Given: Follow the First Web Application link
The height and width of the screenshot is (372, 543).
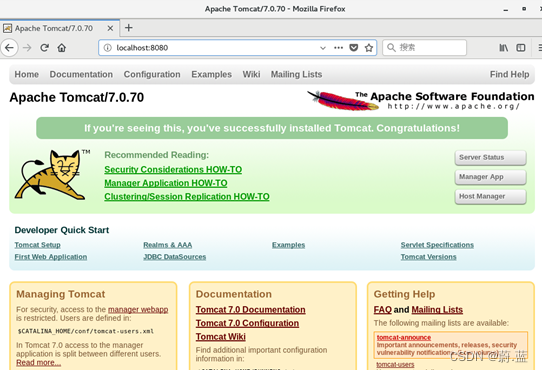Looking at the screenshot, I should (51, 257).
